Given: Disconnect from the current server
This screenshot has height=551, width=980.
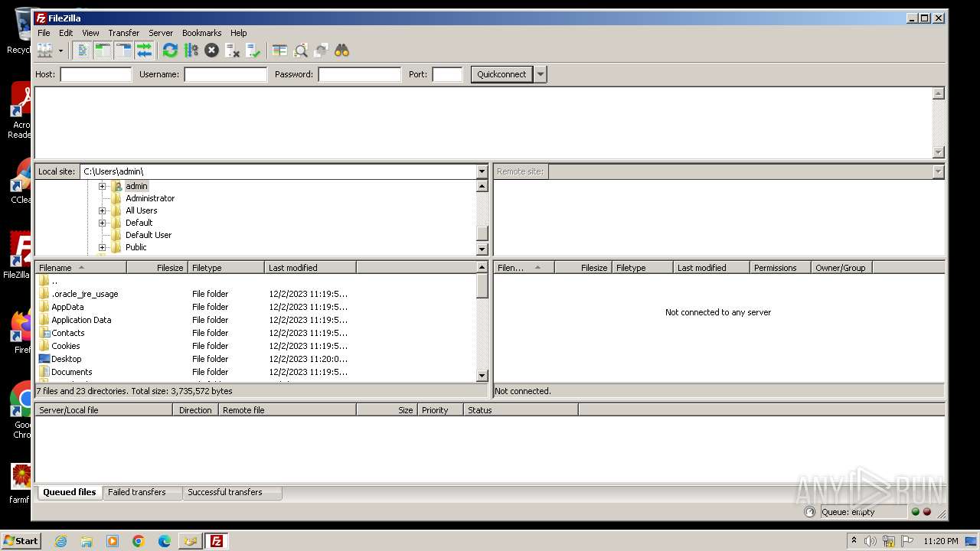Looking at the screenshot, I should (x=232, y=51).
